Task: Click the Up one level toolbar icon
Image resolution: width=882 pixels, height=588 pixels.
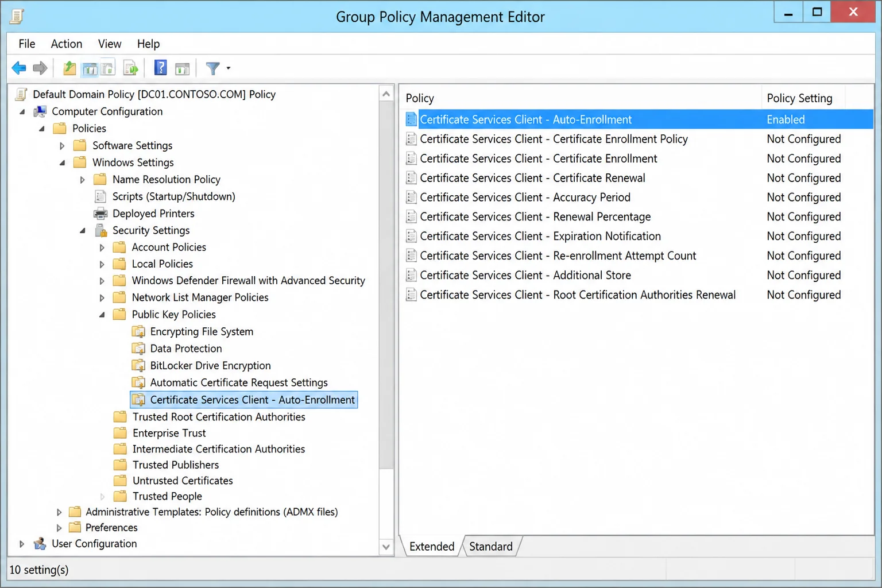Action: (69, 68)
